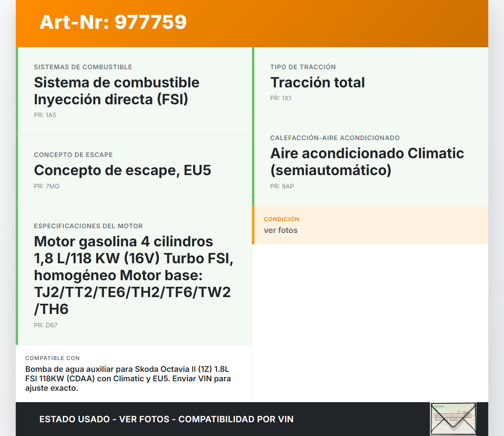Click 'Concepto de escape, EU5' text
Viewport: 504px width, 436px height.
coord(122,170)
